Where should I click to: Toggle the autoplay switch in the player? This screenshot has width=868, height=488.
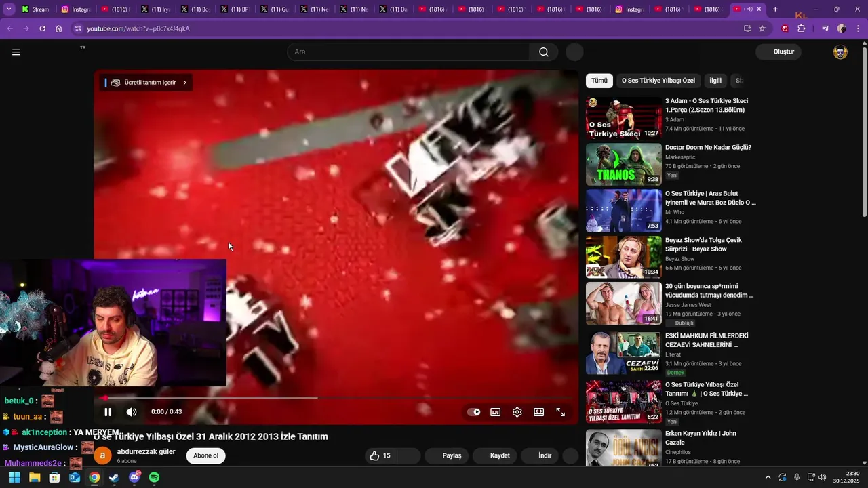coord(474,412)
